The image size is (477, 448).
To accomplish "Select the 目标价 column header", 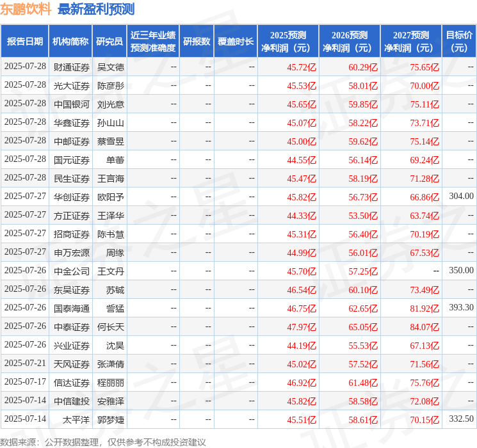I will click(459, 42).
